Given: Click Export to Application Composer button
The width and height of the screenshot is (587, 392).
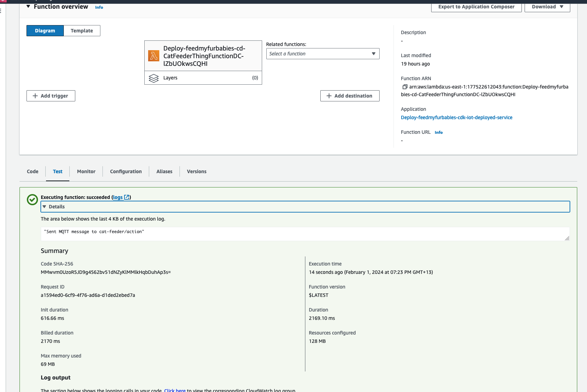Looking at the screenshot, I should 477,7.
